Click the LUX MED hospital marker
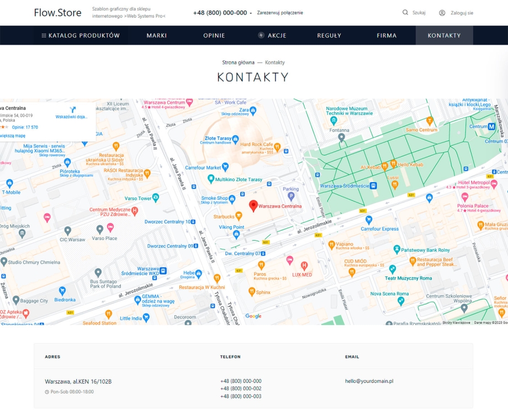Screen dimensions: 508x420 point(304,266)
